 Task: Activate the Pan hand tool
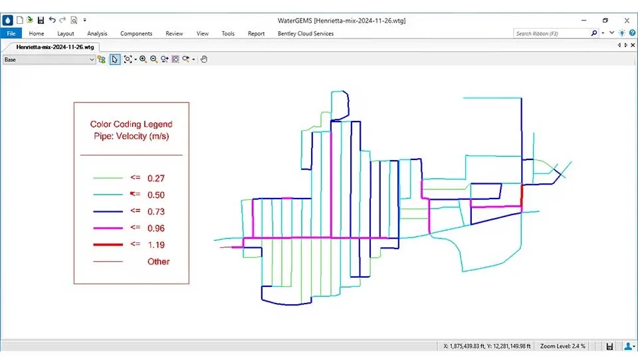click(x=204, y=59)
